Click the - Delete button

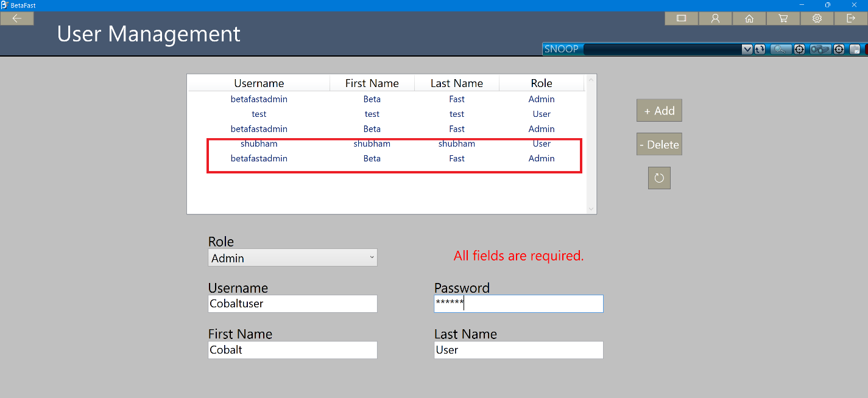pyautogui.click(x=659, y=144)
